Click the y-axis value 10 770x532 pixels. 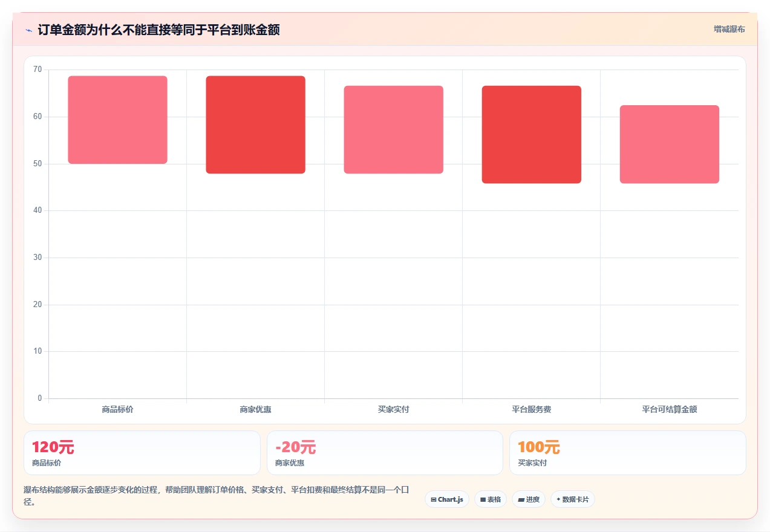pyautogui.click(x=38, y=351)
